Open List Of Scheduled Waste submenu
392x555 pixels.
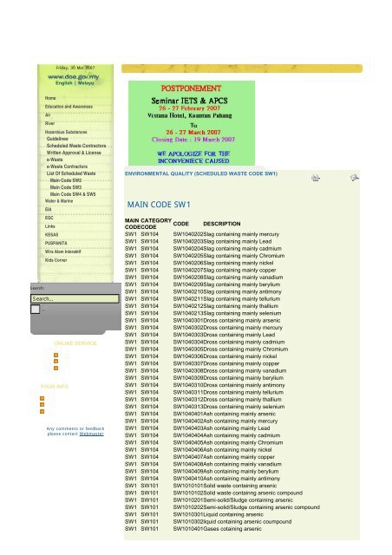click(71, 173)
